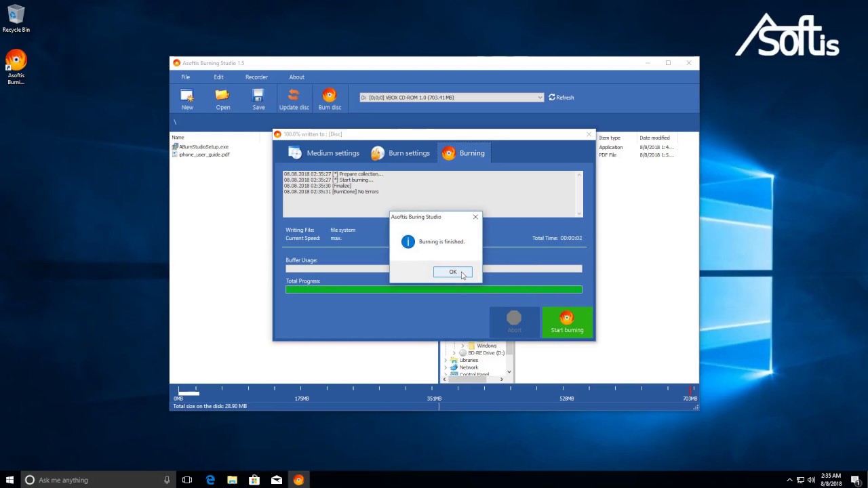This screenshot has height=488, width=868.
Task: Click the Save toolbar icon
Action: [x=258, y=99]
